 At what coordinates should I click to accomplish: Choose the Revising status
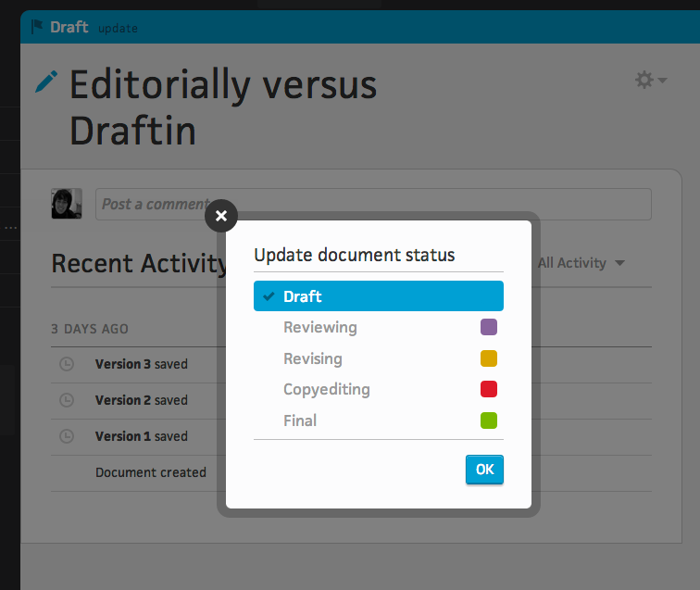click(x=378, y=358)
